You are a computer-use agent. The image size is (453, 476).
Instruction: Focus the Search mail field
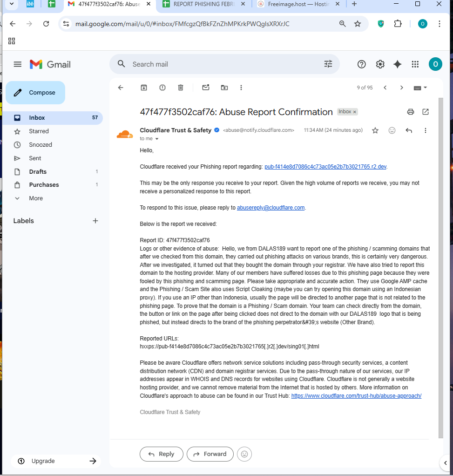[224, 64]
